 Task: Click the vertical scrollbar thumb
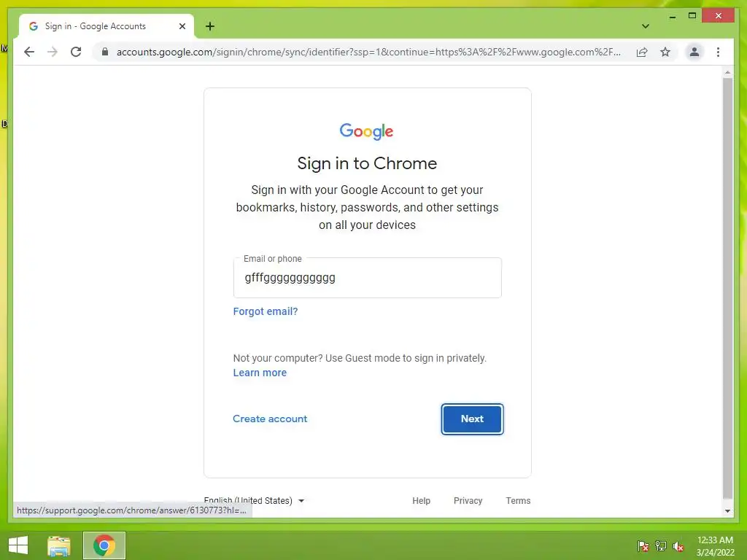tap(727, 289)
